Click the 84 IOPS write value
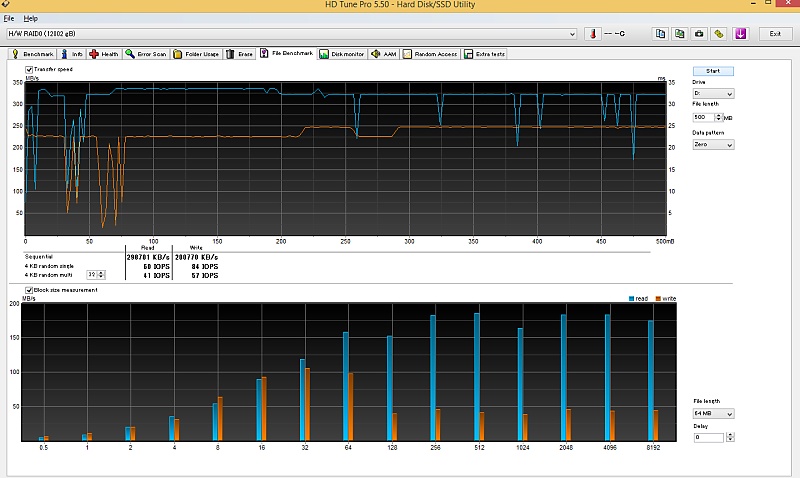800x478 pixels. point(205,266)
